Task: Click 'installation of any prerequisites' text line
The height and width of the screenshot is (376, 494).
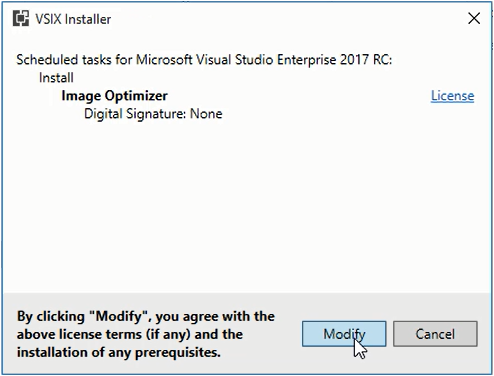Action: [x=119, y=352]
